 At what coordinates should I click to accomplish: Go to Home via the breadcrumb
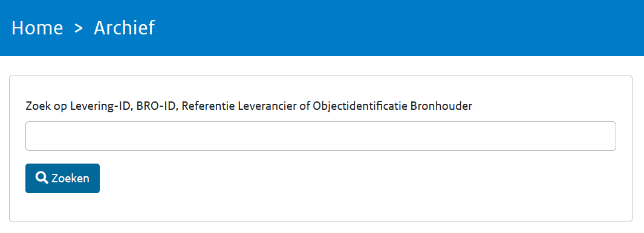point(37,28)
